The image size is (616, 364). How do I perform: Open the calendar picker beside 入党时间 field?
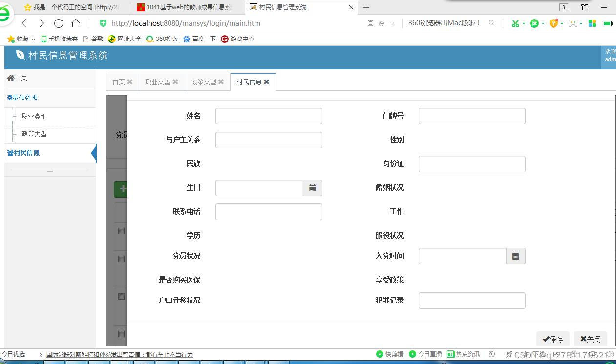515,256
